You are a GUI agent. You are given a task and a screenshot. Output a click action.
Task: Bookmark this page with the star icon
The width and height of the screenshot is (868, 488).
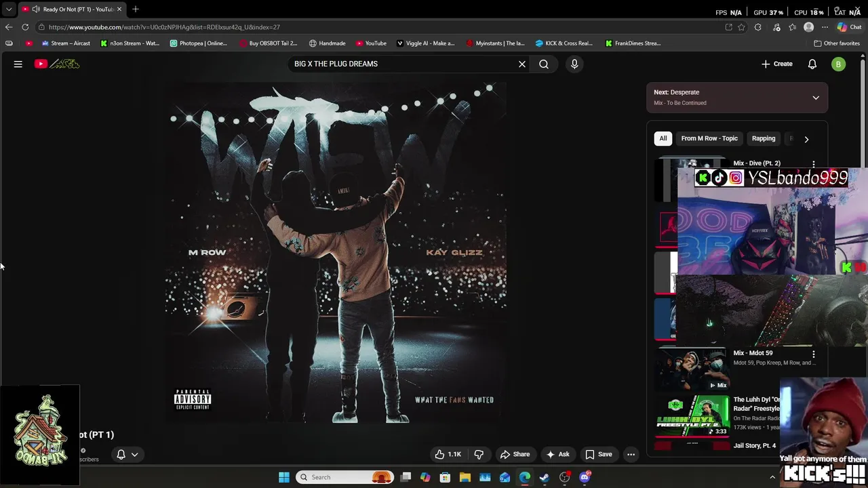[x=741, y=27]
